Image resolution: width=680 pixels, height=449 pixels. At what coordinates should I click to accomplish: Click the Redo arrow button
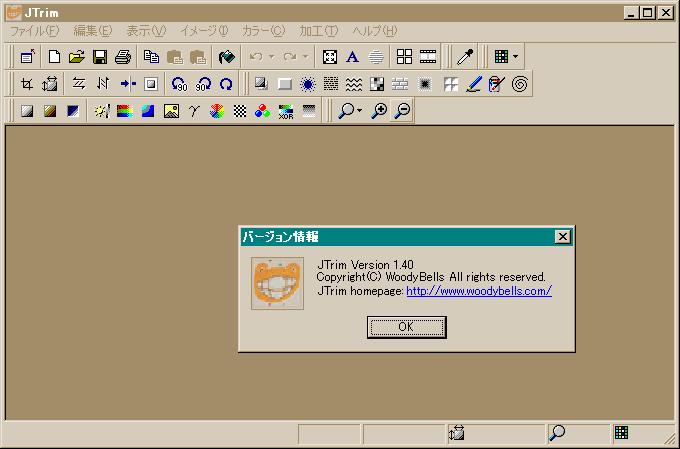290,56
